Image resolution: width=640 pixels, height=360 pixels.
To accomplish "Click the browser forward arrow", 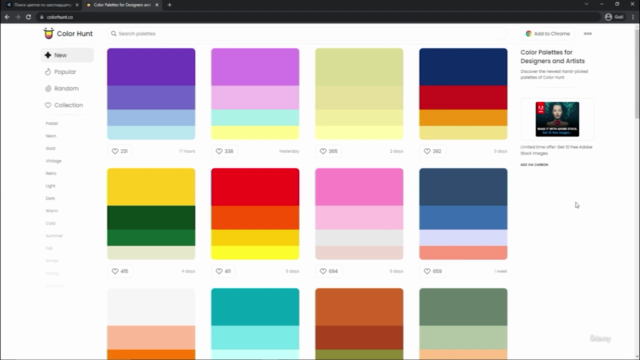I will click(x=18, y=17).
